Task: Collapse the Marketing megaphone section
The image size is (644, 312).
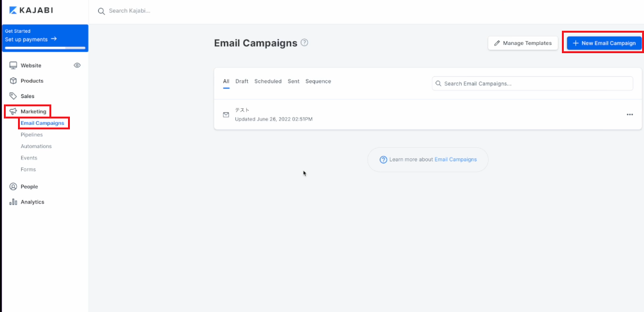Action: click(13, 111)
